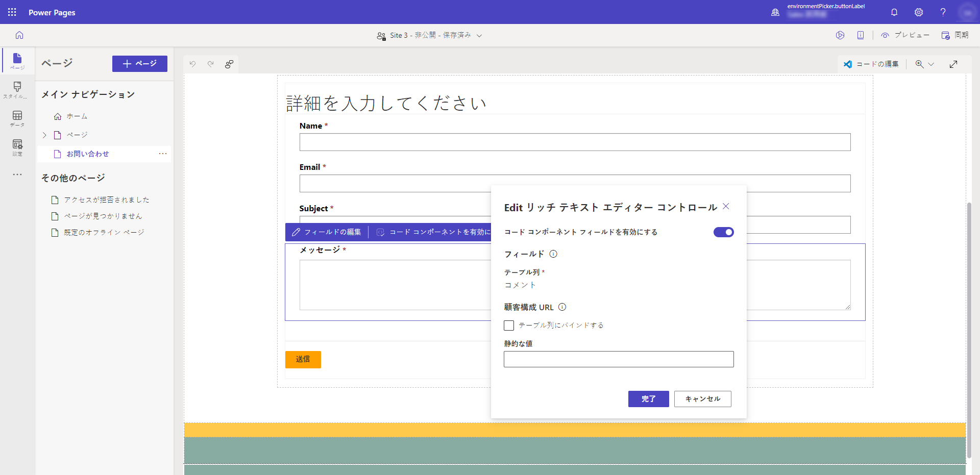Open the notifications bell
Screen dimensions: 980x475
point(894,12)
